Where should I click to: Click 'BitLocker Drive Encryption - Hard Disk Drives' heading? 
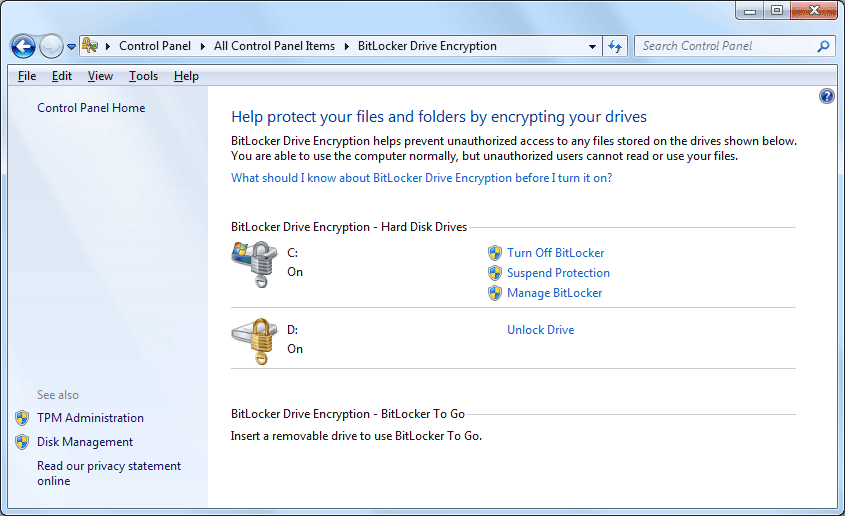(x=349, y=227)
